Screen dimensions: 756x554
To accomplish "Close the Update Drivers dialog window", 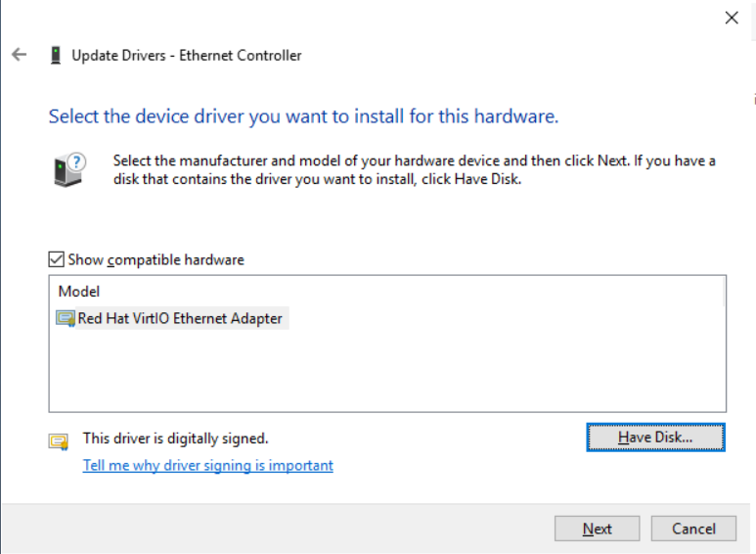I will point(731,18).
